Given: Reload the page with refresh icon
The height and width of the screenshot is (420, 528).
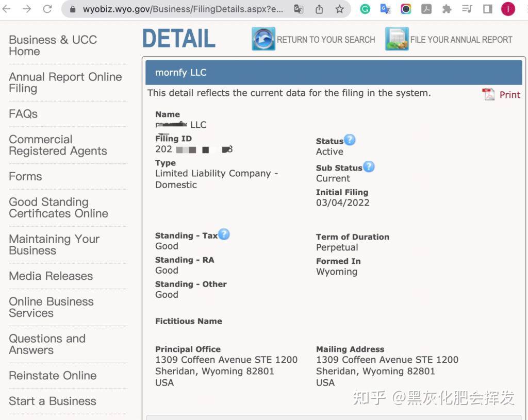Looking at the screenshot, I should coord(47,9).
